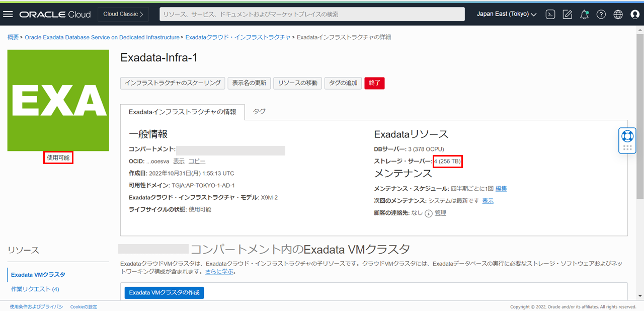Click the インフラストラクチャのスケーリング button
Image resolution: width=644 pixels, height=311 pixels.
point(173,83)
